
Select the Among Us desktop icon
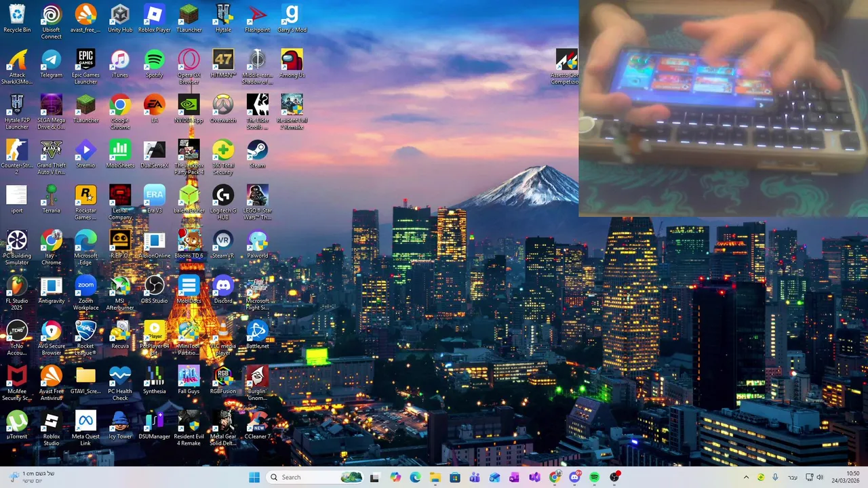(292, 64)
